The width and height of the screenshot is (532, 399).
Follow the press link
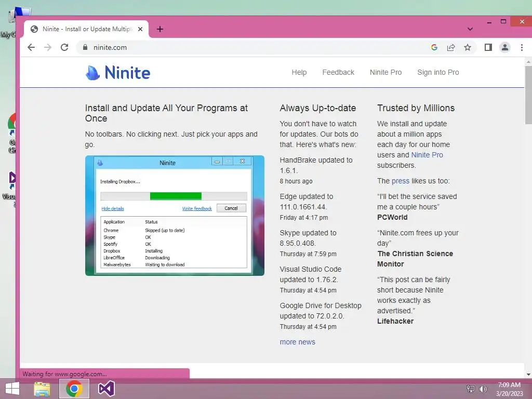tap(401, 181)
